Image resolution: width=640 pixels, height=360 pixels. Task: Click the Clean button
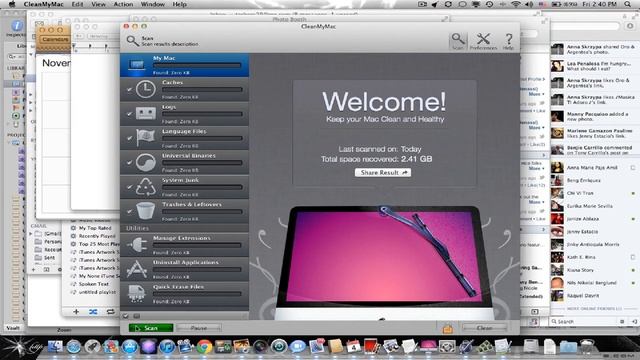click(484, 328)
